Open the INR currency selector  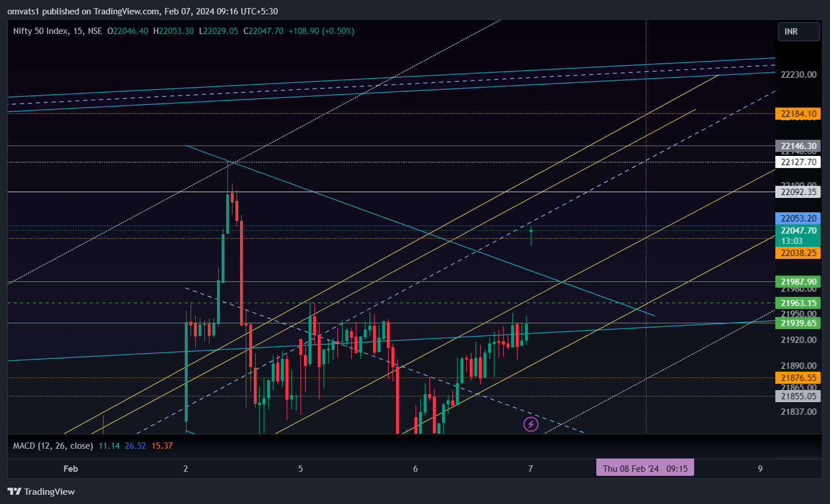(799, 32)
